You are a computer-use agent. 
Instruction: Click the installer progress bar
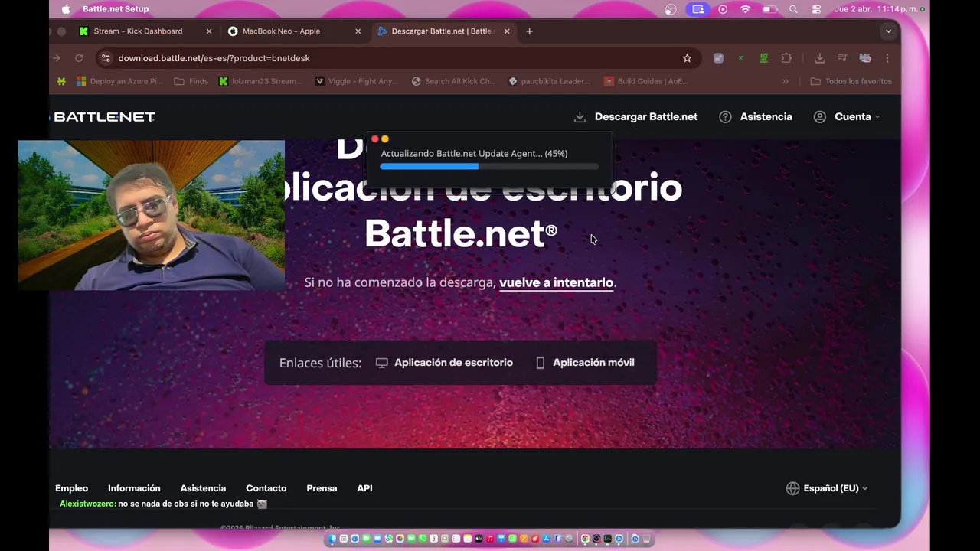coord(489,166)
